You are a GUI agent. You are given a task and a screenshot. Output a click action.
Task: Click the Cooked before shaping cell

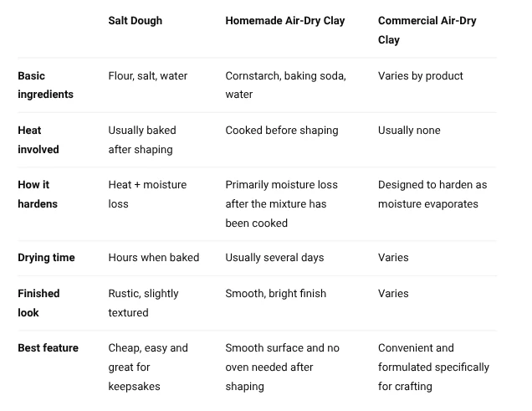282,131
